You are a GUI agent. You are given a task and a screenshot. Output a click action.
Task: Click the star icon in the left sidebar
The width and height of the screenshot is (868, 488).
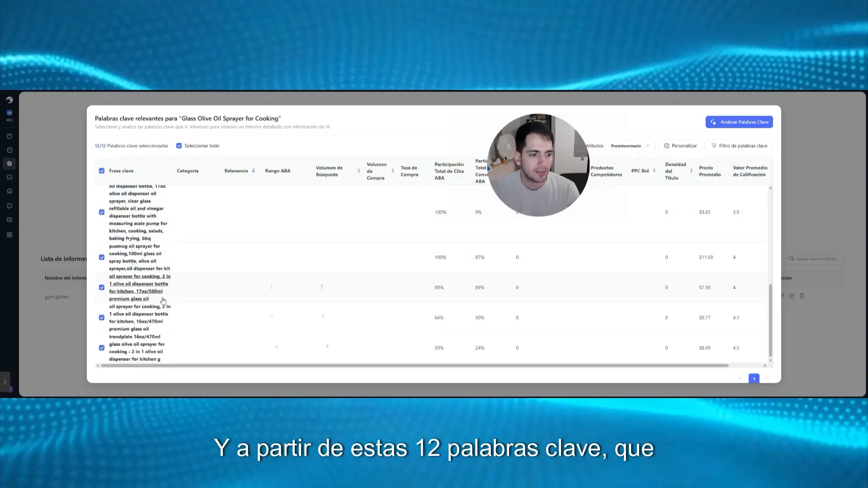click(9, 191)
